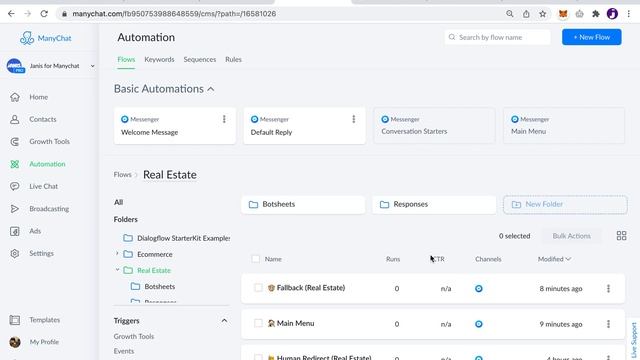Open Conversation Starters card

pos(434,125)
